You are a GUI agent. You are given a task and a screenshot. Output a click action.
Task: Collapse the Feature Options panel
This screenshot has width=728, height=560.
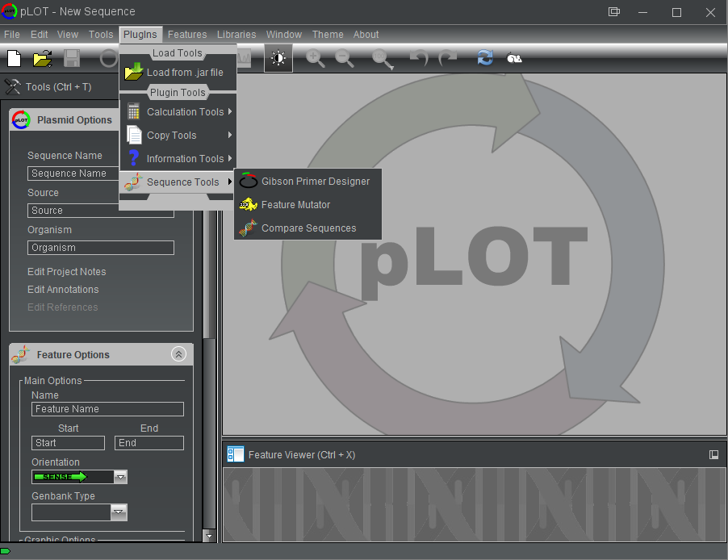point(179,354)
